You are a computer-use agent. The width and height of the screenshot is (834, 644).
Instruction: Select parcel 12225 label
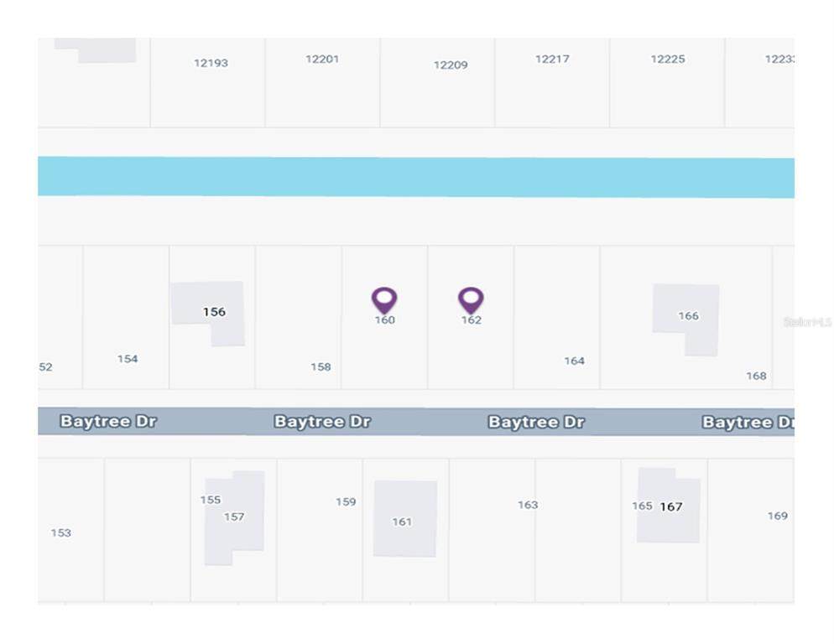tap(668, 59)
